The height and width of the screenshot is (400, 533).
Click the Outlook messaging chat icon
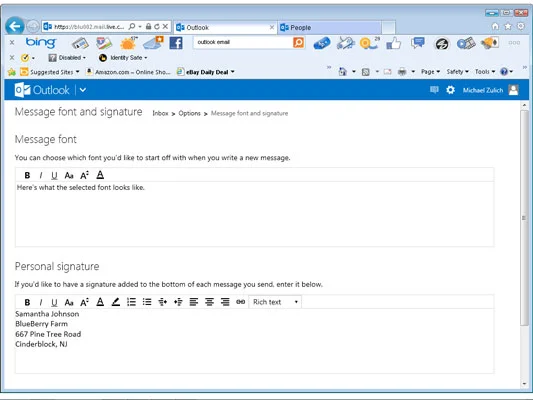tap(434, 90)
